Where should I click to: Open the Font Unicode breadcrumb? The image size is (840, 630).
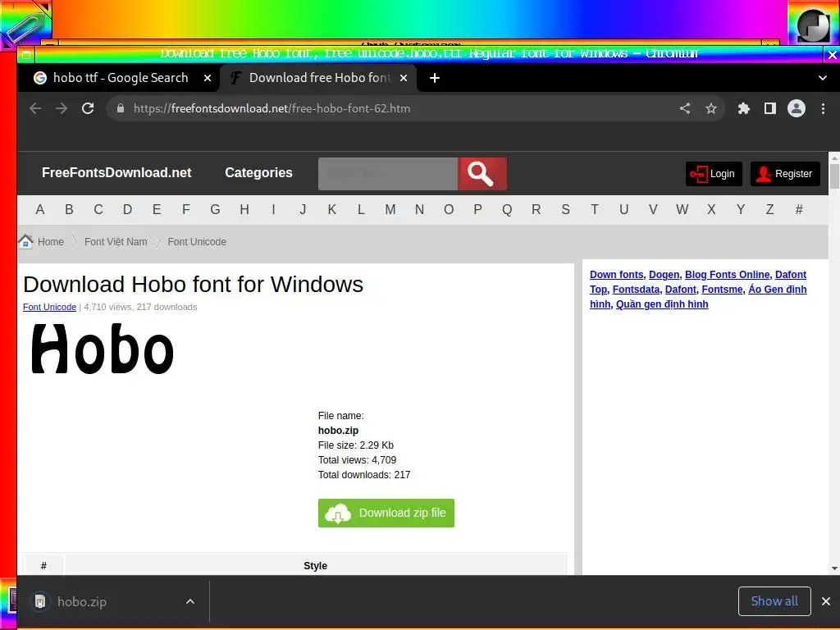tap(197, 242)
